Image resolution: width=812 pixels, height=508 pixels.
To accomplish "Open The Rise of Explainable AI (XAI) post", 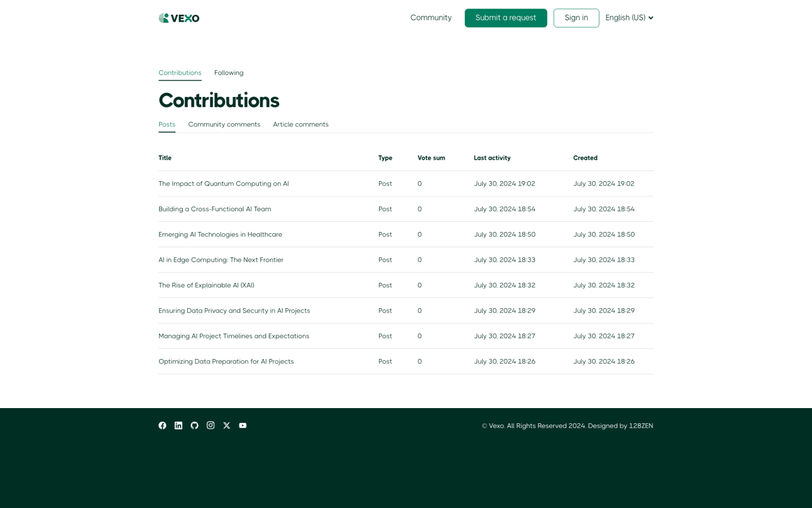I will click(206, 286).
